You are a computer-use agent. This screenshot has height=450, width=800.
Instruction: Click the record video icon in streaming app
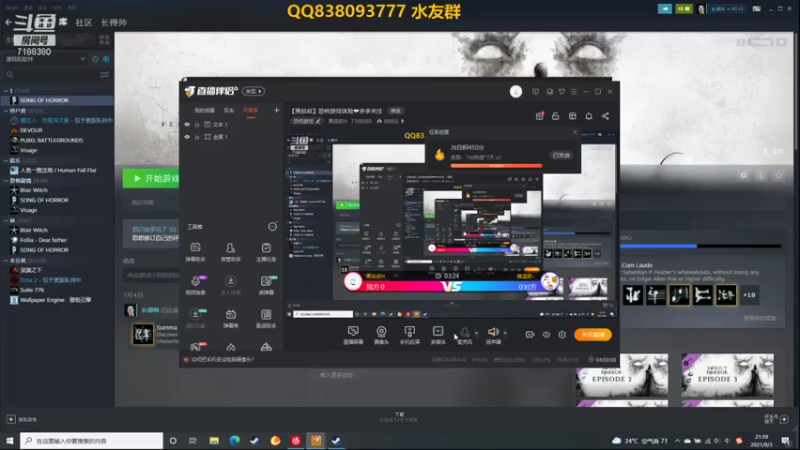(530, 335)
